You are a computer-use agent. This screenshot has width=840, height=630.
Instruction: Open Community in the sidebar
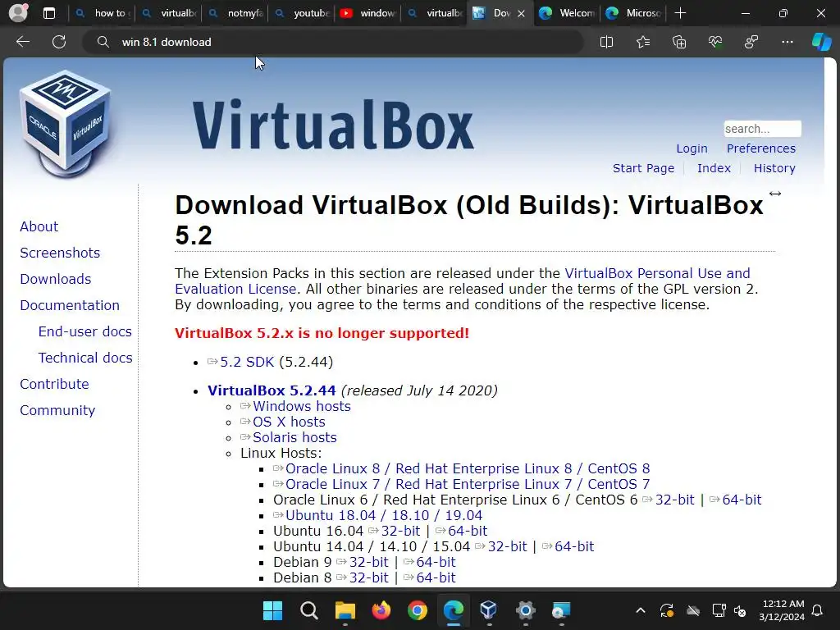57,410
